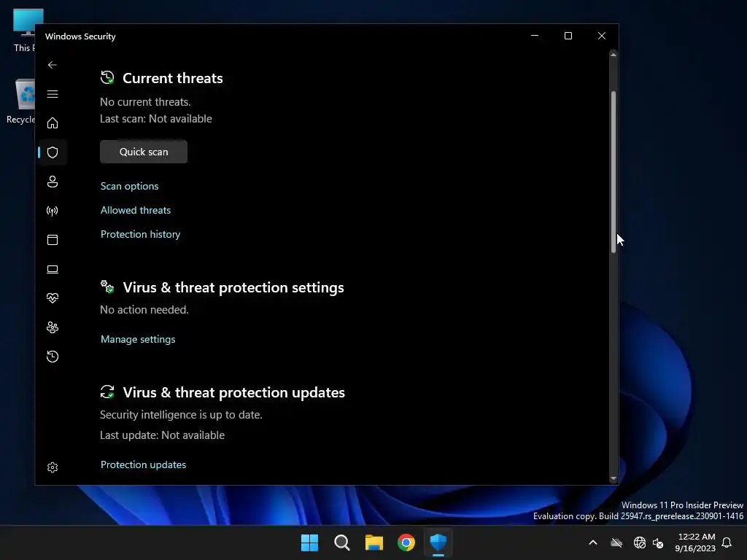This screenshot has height=560, width=747.
Task: Click the protection updates refresh icon
Action: coord(107,392)
